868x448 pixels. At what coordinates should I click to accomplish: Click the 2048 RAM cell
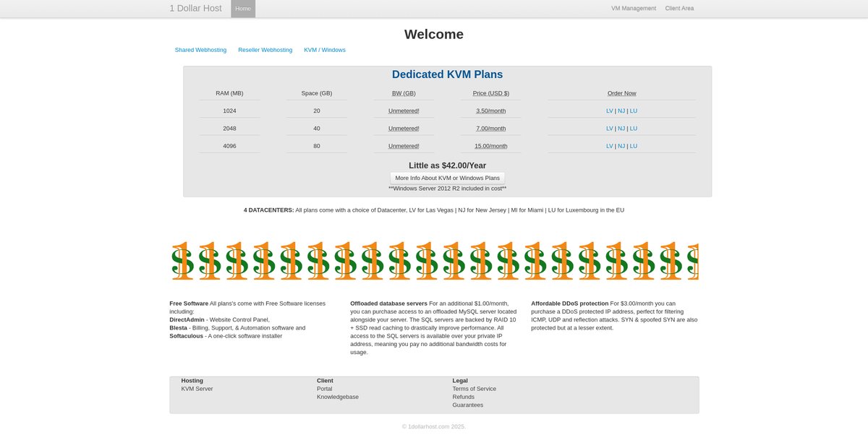coord(229,128)
